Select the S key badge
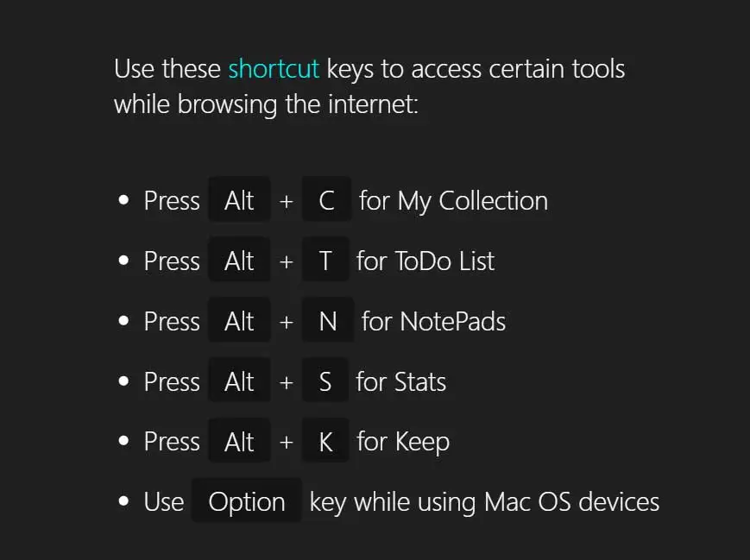The image size is (750, 560). (x=325, y=382)
